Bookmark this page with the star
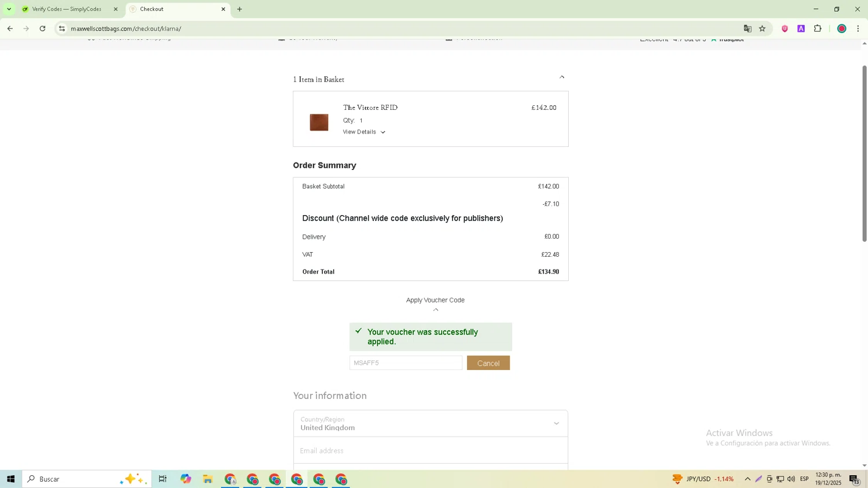The width and height of the screenshot is (868, 488). tap(762, 28)
